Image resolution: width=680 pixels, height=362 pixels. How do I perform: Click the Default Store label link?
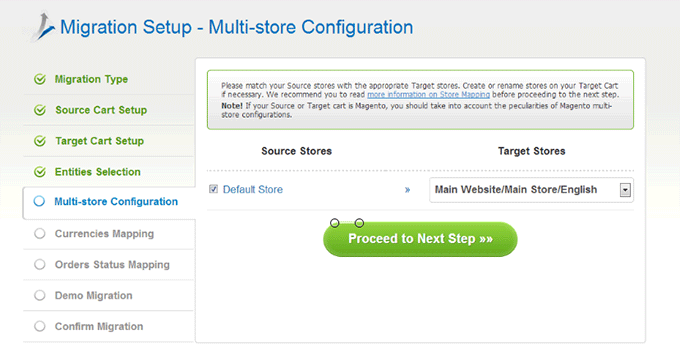(x=253, y=189)
